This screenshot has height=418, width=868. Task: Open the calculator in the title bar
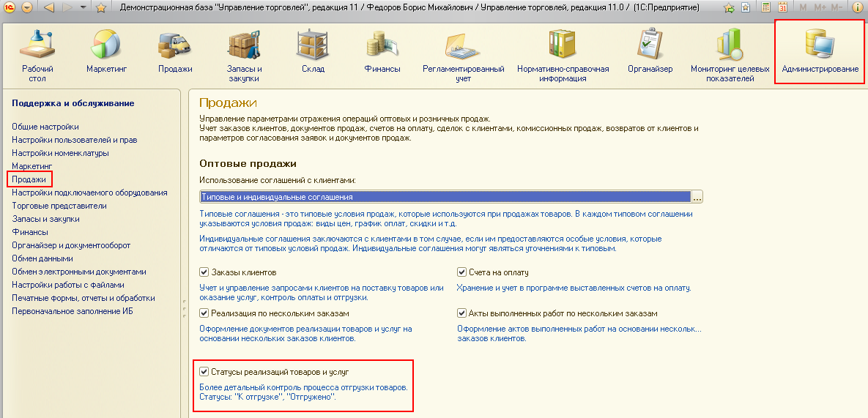(765, 7)
